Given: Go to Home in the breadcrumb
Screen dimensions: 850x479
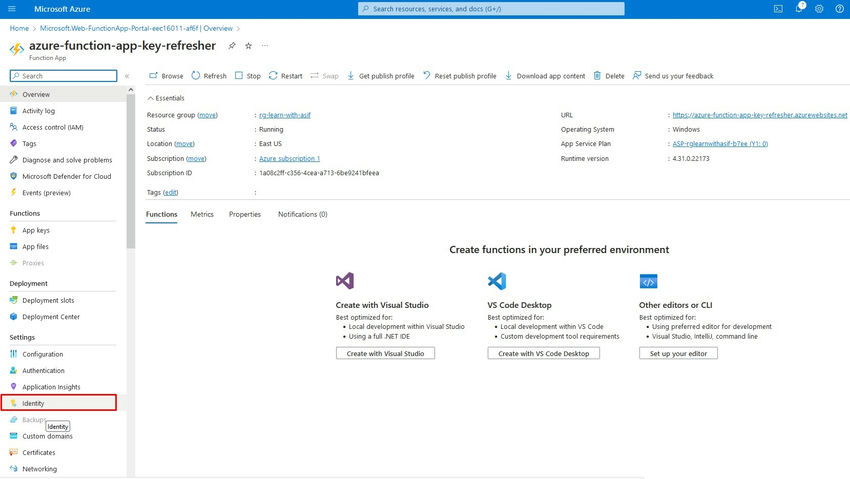Looking at the screenshot, I should pyautogui.click(x=19, y=28).
